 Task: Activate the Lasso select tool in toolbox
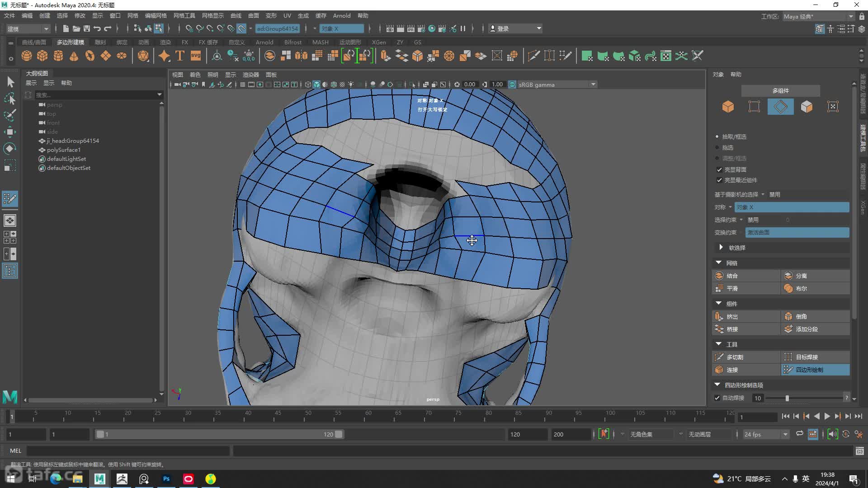pyautogui.click(x=10, y=99)
